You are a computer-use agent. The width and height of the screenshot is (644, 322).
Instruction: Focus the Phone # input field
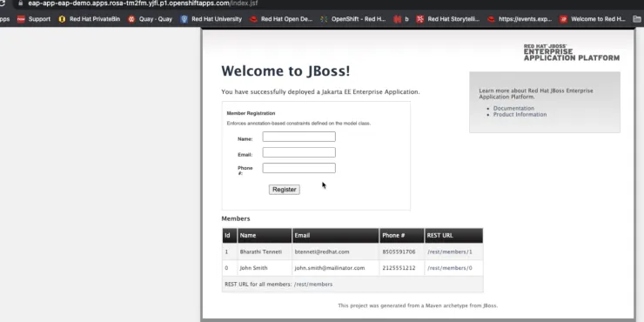pos(299,168)
